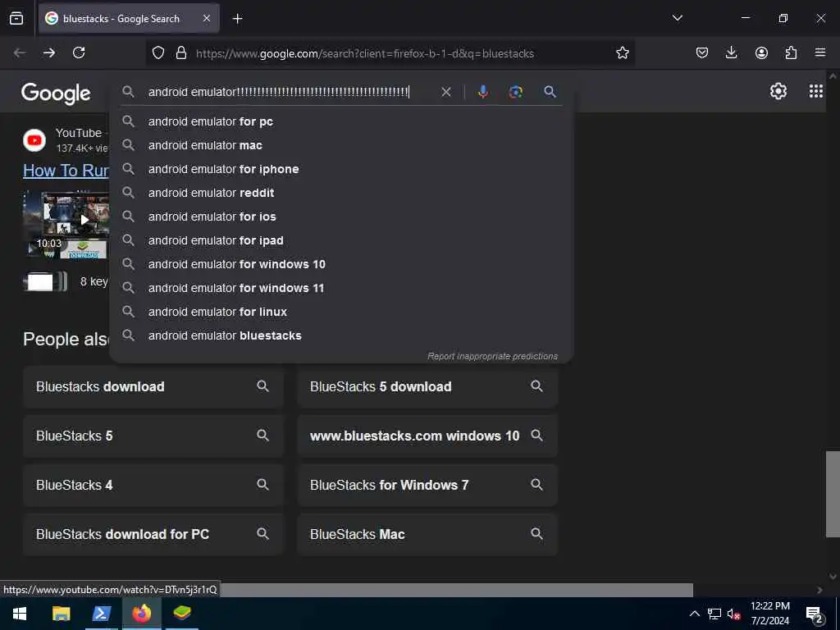Open muted volume tray icon
This screenshot has width=840, height=630.
[734, 614]
